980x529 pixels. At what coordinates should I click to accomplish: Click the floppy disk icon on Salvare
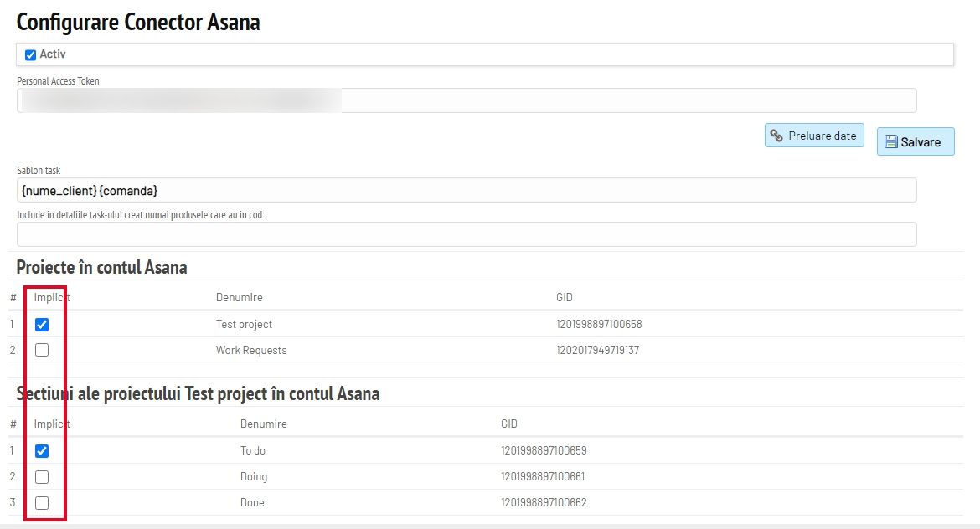tap(891, 141)
